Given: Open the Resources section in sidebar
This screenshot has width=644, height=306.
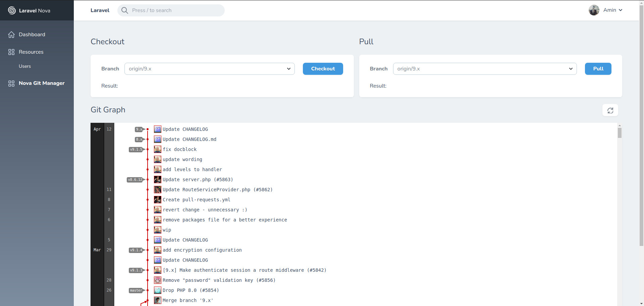Looking at the screenshot, I should [x=31, y=52].
